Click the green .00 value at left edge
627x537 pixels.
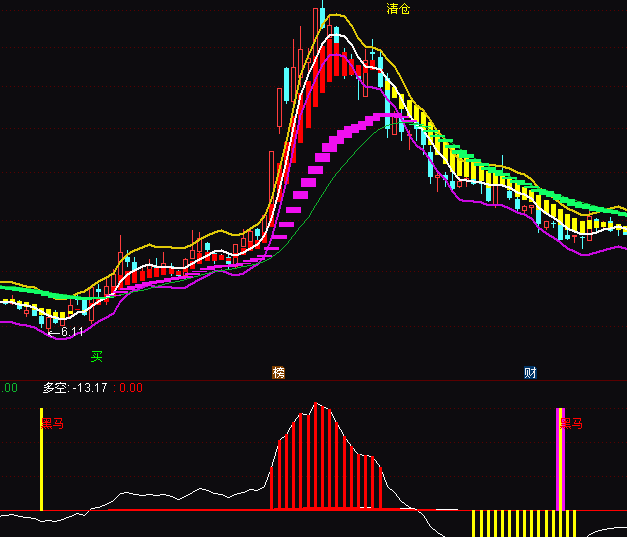[x=8, y=388]
